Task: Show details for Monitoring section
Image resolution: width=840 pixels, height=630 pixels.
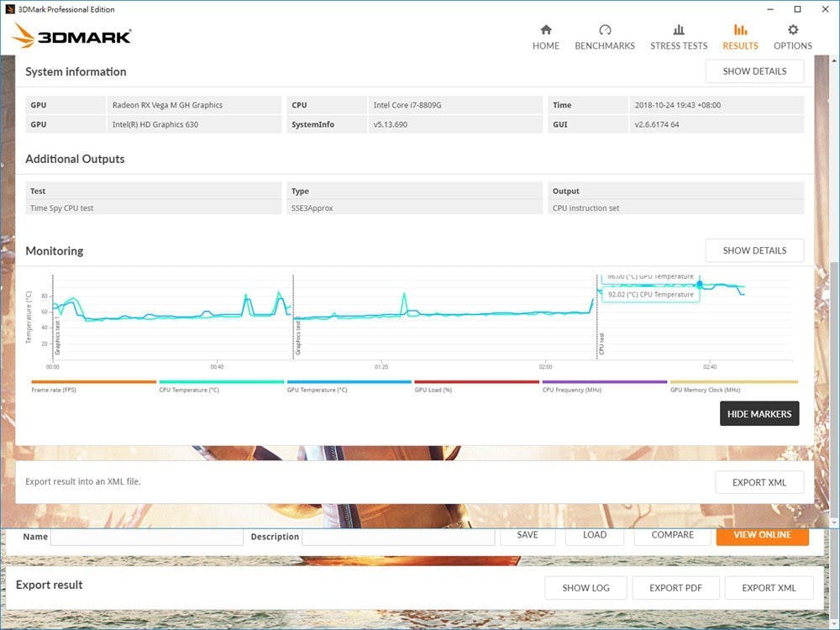Action: click(754, 250)
